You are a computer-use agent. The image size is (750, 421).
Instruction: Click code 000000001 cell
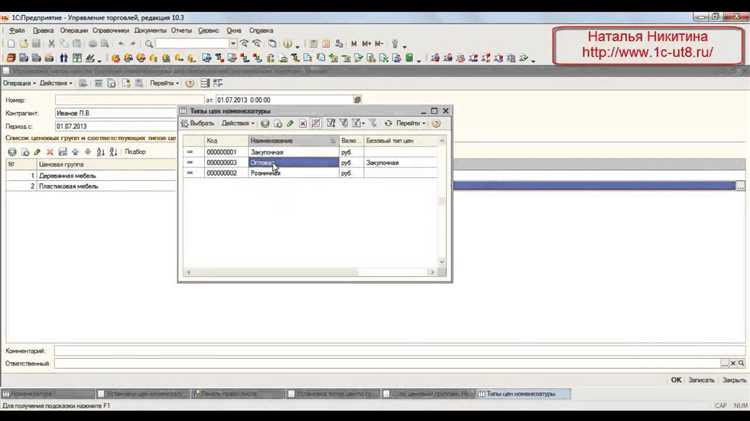click(x=226, y=152)
